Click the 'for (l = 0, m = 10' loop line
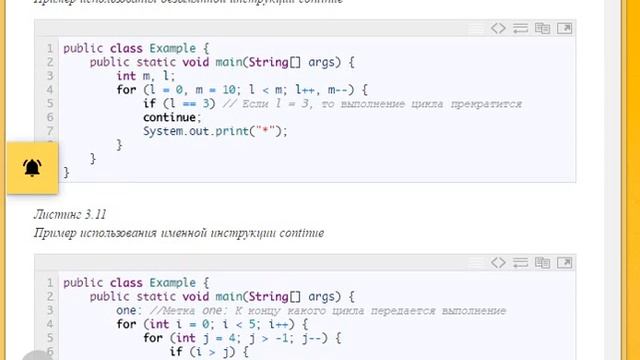Screen dimensions: 640x360 [242, 89]
